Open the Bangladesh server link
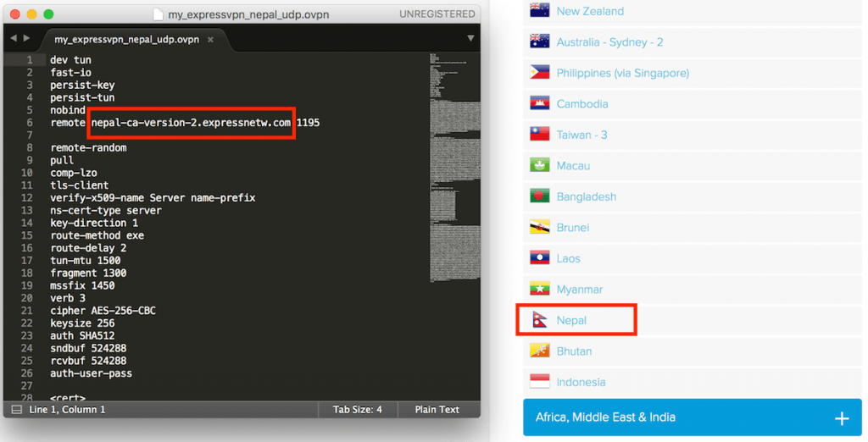Image resolution: width=868 pixels, height=442 pixels. 587,197
